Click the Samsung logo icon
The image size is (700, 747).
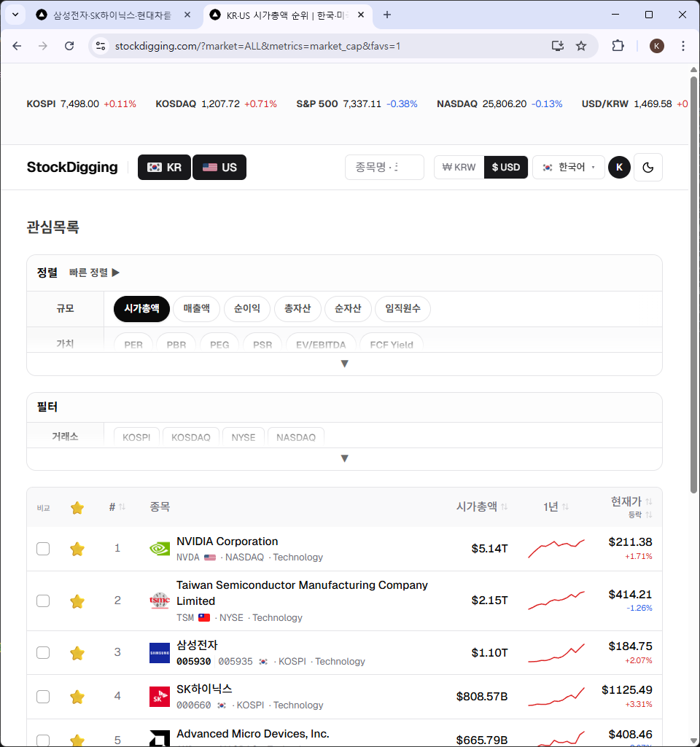[x=160, y=653]
